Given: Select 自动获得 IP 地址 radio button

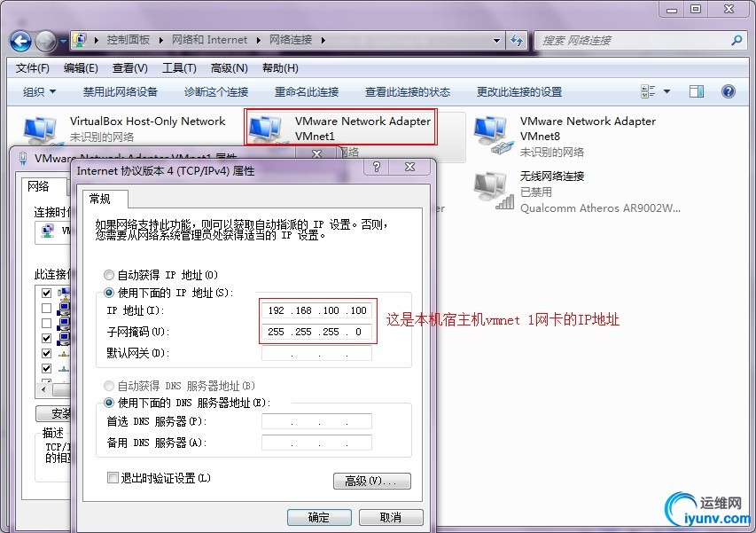Looking at the screenshot, I should click(x=109, y=275).
